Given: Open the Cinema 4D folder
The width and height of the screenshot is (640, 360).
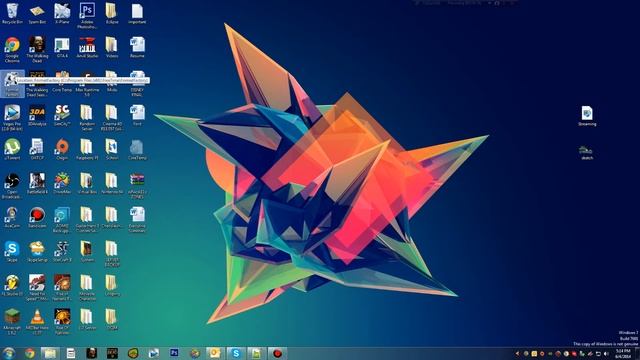Looking at the screenshot, I should click(x=111, y=118).
